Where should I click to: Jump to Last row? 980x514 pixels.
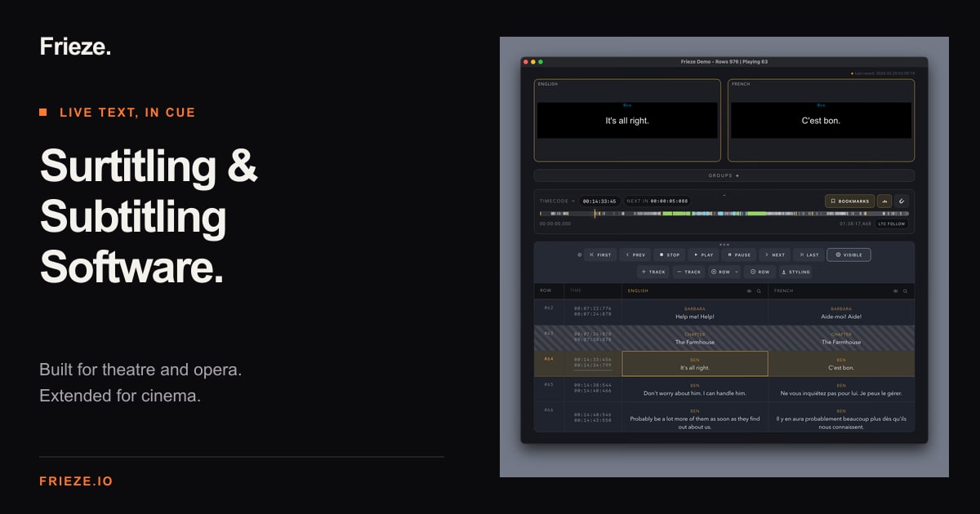coord(808,255)
